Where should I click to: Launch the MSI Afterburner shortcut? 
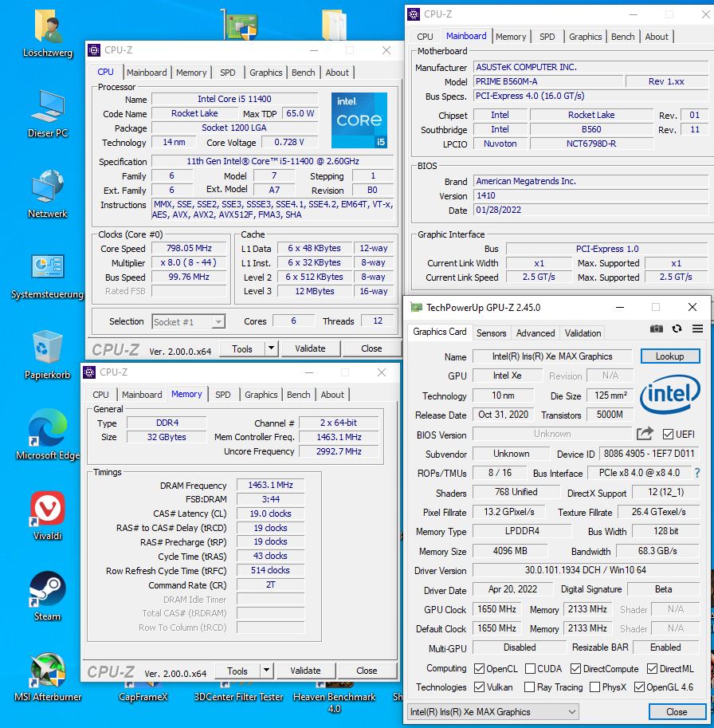[48, 670]
